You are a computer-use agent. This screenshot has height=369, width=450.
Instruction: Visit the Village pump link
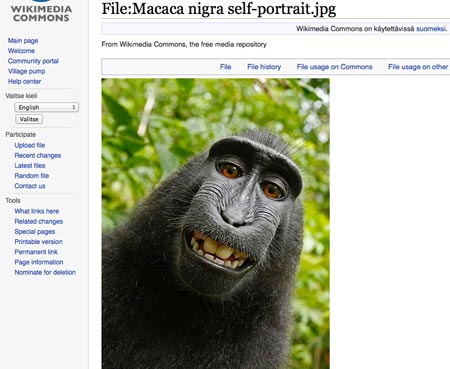(x=26, y=71)
